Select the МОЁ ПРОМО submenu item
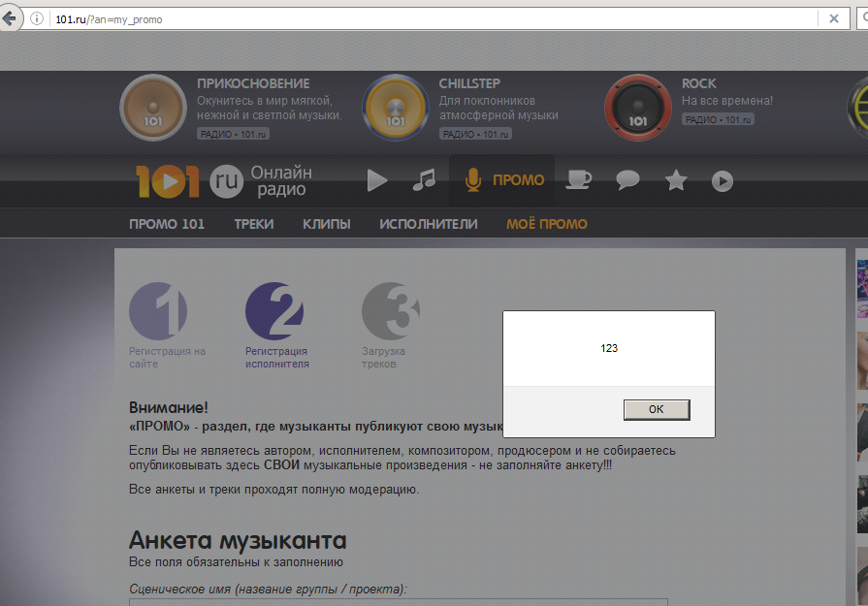The width and height of the screenshot is (868, 606). tap(546, 224)
